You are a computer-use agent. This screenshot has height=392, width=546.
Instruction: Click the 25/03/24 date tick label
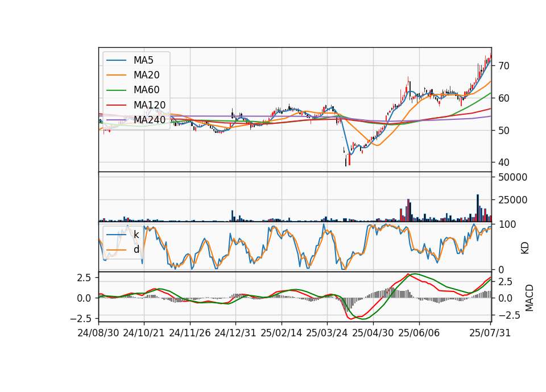point(326,333)
